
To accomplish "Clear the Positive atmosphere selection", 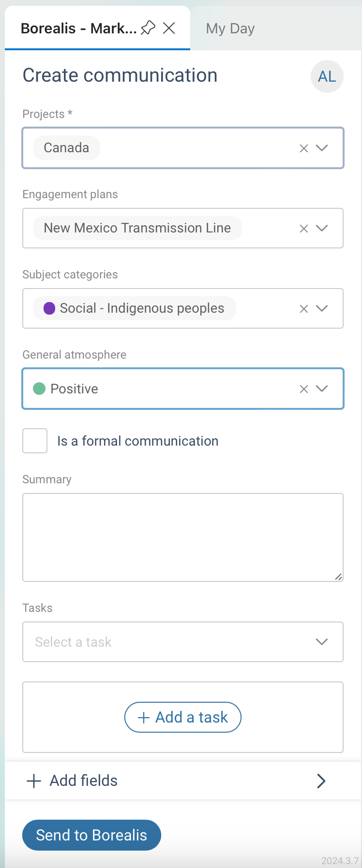I will (x=303, y=389).
